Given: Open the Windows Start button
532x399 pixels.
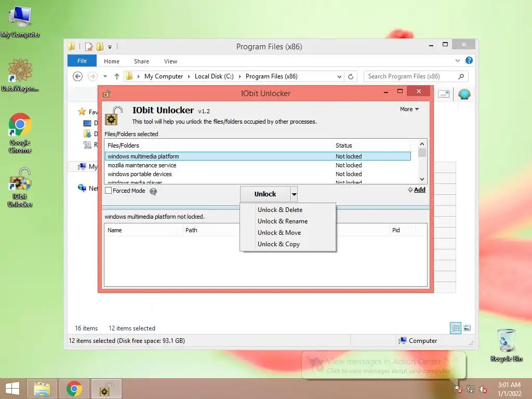Looking at the screenshot, I should click(12, 389).
